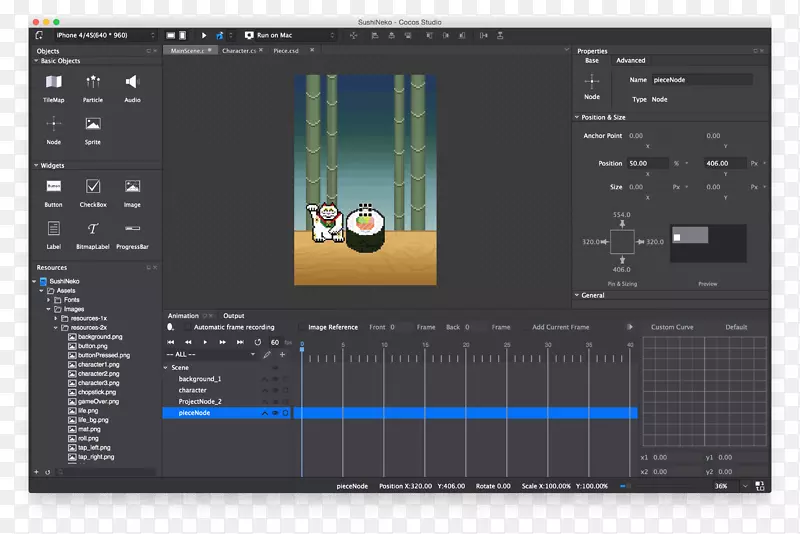800x534 pixels.
Task: Click the Audio object icon
Action: (132, 82)
